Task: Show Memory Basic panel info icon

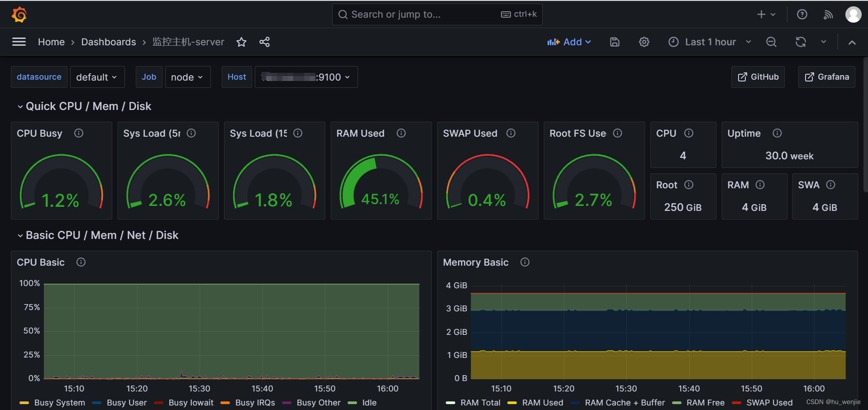Action: pyautogui.click(x=525, y=262)
